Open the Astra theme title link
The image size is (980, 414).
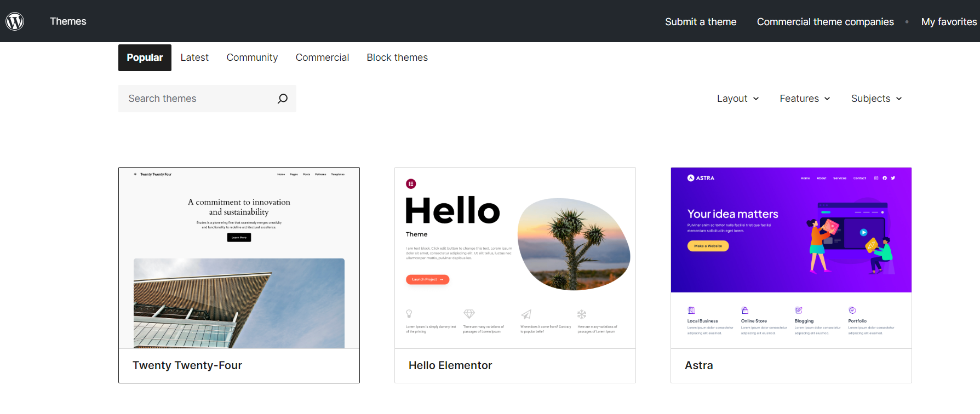pyautogui.click(x=698, y=365)
